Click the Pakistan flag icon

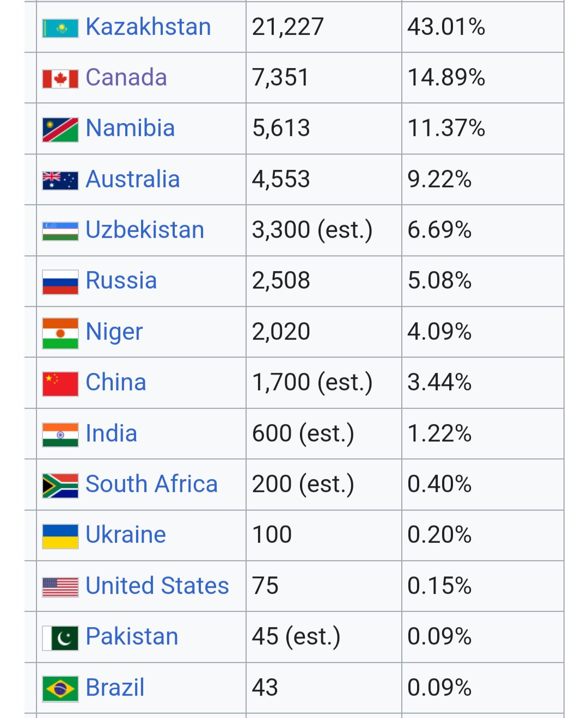click(60, 638)
